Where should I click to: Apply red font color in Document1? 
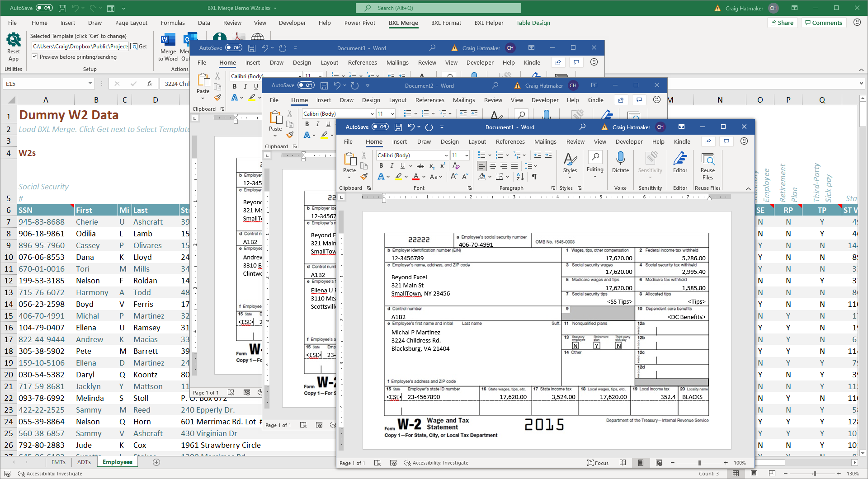click(416, 177)
